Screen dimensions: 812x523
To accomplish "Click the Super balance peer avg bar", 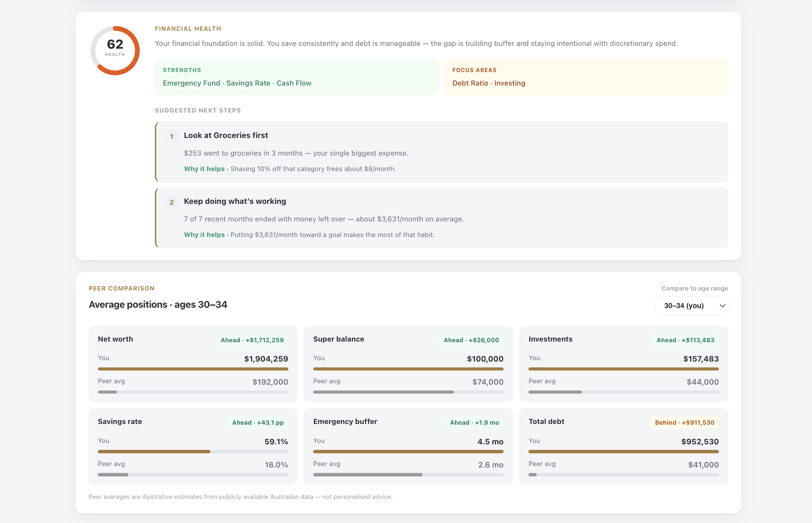I will tap(408, 392).
